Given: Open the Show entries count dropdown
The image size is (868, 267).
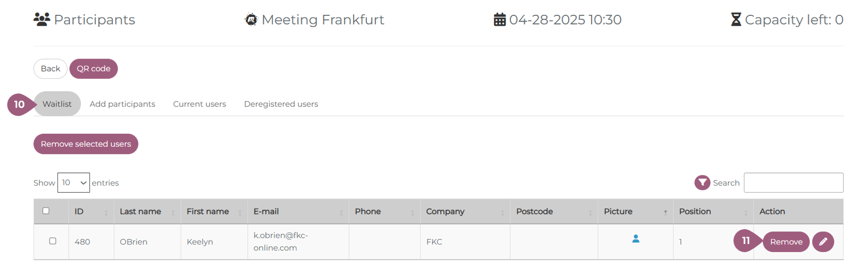Looking at the screenshot, I should [x=74, y=183].
